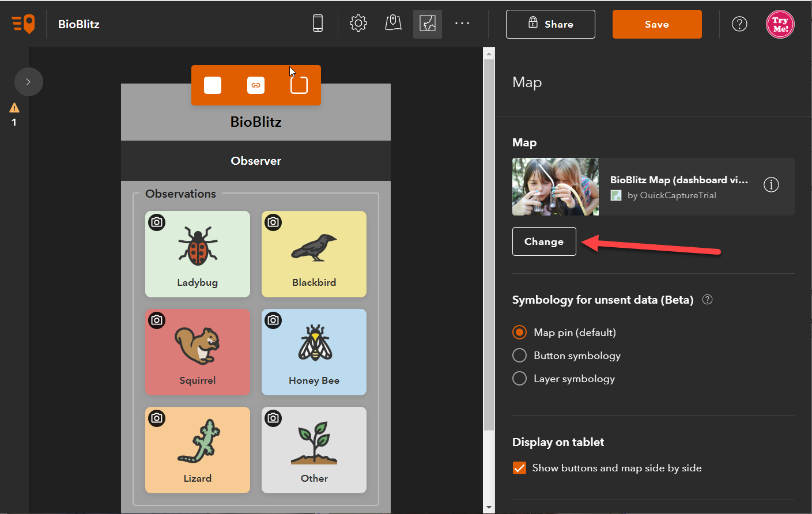This screenshot has width=812, height=514.
Task: Select Map pin (default) symbology
Action: tap(519, 332)
